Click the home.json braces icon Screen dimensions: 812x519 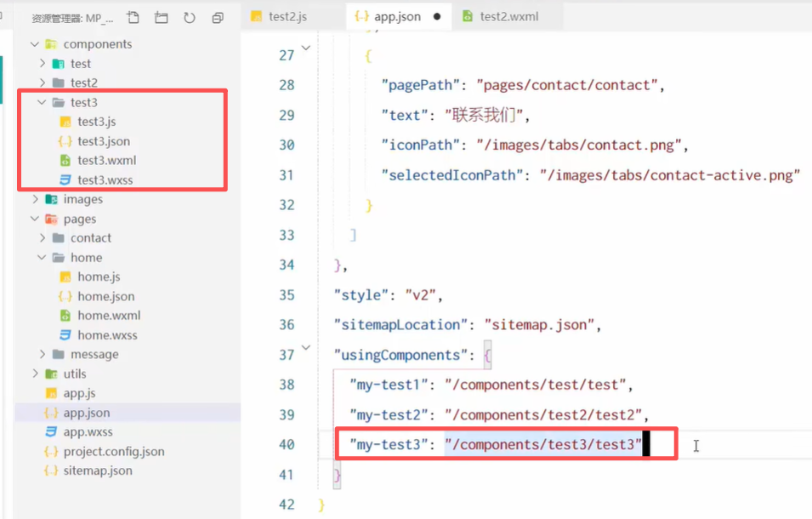65,296
